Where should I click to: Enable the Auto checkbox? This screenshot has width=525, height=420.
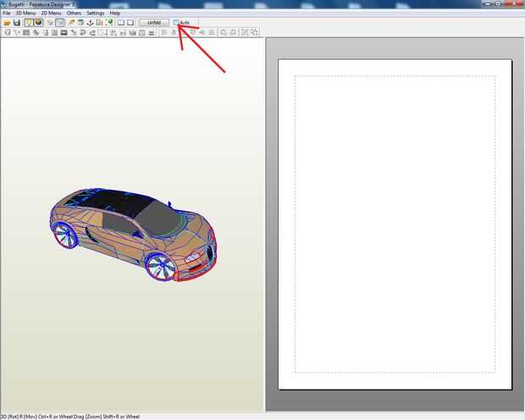[x=176, y=23]
